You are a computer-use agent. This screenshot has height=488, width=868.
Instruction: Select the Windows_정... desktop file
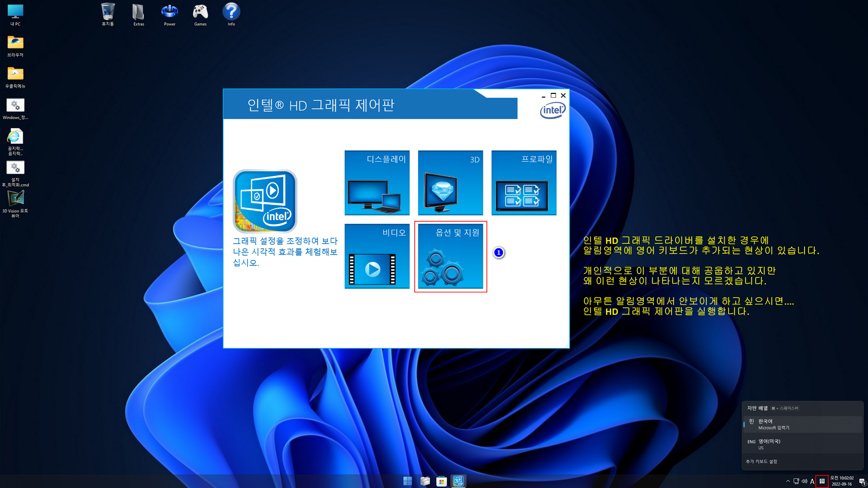coord(15,108)
